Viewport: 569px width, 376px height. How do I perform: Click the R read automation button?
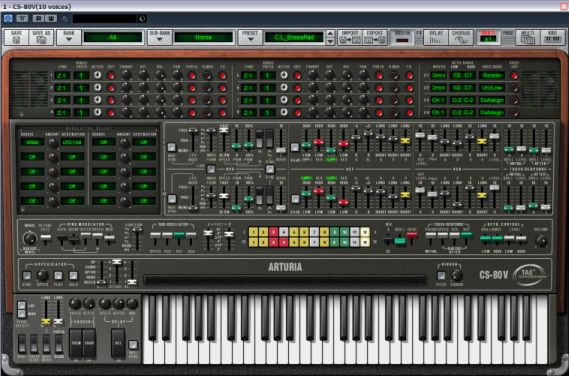point(38,18)
